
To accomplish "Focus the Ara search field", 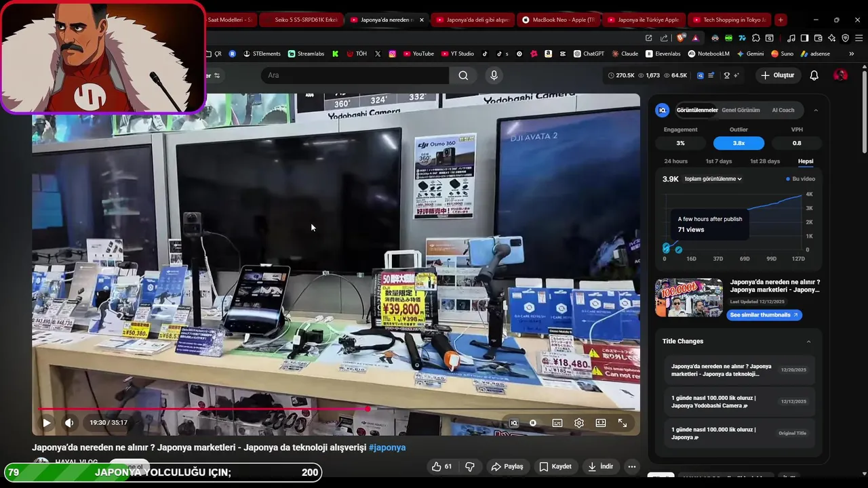I will [x=355, y=75].
